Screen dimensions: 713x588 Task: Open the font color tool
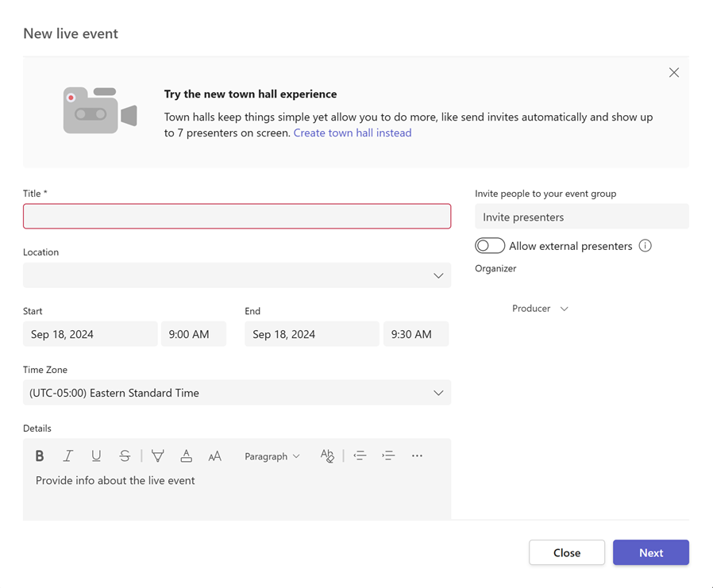tap(186, 456)
